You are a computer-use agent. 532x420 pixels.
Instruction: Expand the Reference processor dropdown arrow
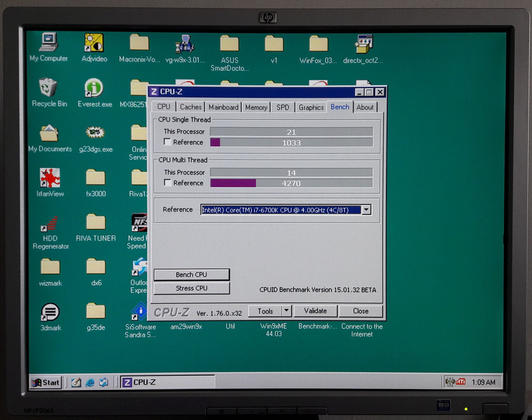click(x=366, y=210)
